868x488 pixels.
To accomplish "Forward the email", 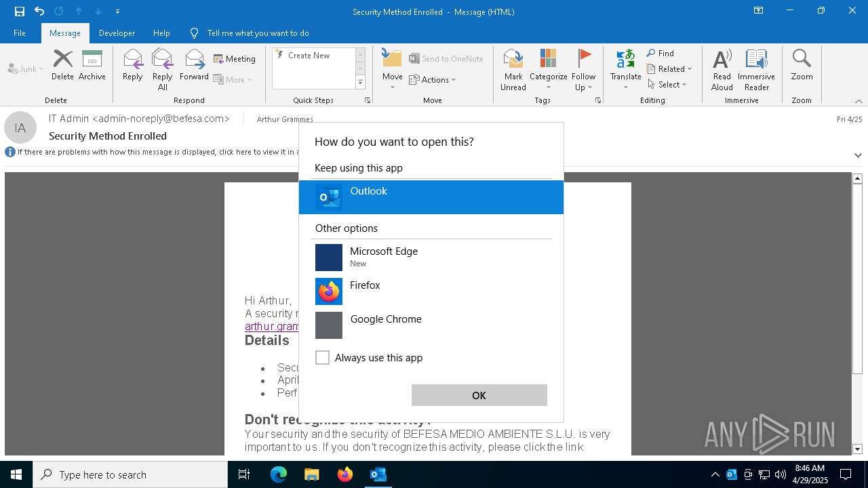I will coord(194,65).
